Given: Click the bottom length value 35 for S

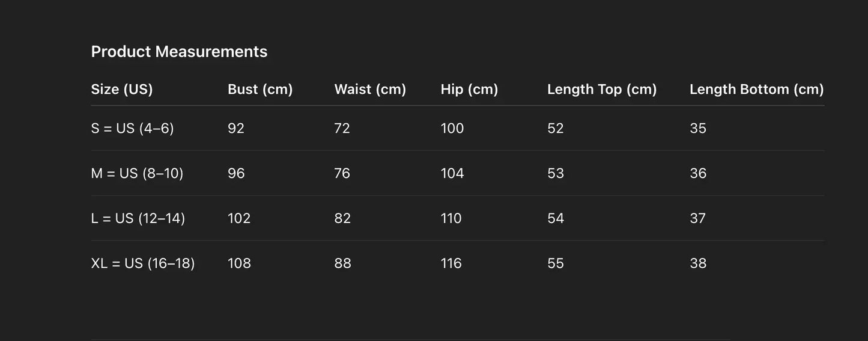Looking at the screenshot, I should pyautogui.click(x=698, y=128).
